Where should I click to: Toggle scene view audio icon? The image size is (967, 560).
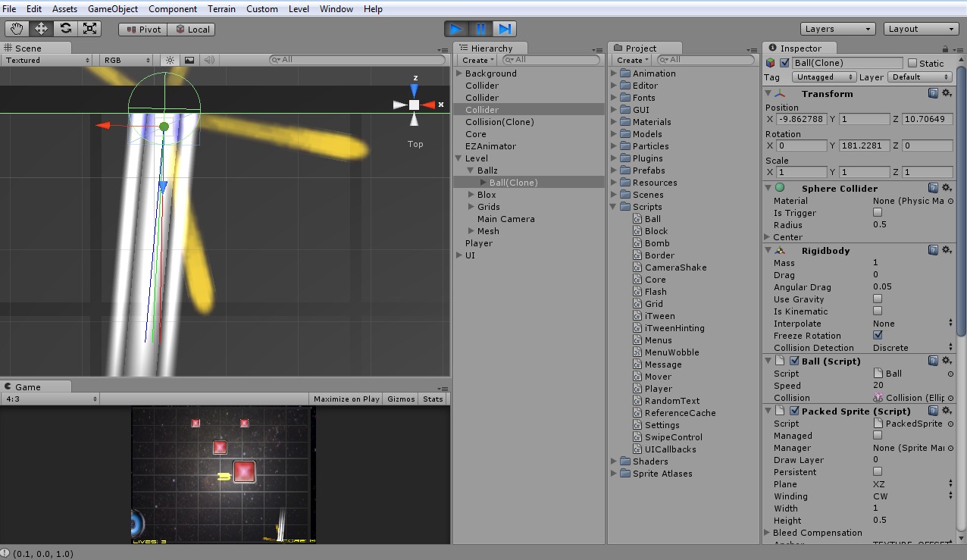tap(209, 60)
